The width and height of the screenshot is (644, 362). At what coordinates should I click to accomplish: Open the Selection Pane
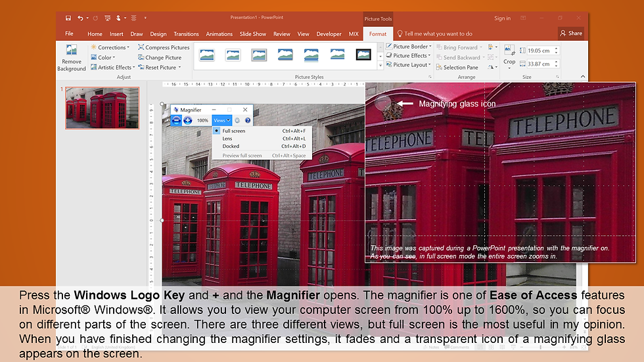[x=457, y=67]
